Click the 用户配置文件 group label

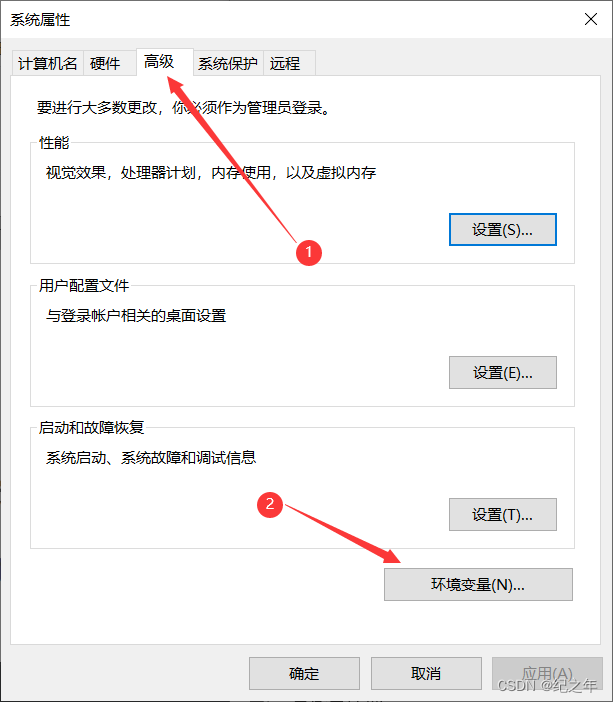tap(84, 286)
